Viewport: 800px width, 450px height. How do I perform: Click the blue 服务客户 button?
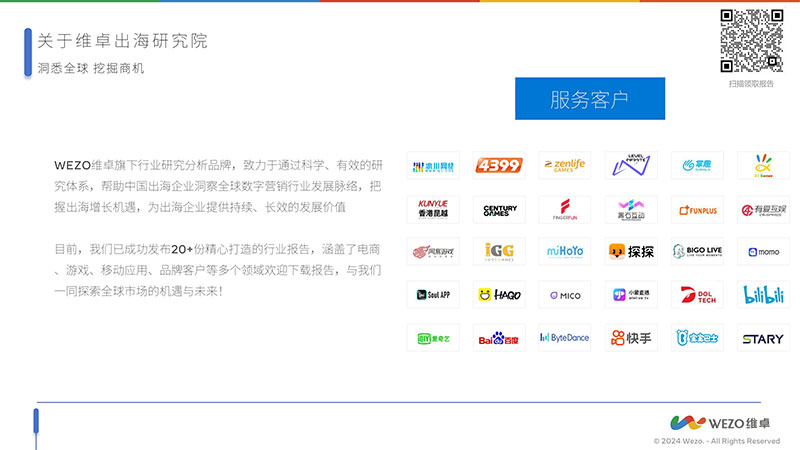(x=590, y=98)
